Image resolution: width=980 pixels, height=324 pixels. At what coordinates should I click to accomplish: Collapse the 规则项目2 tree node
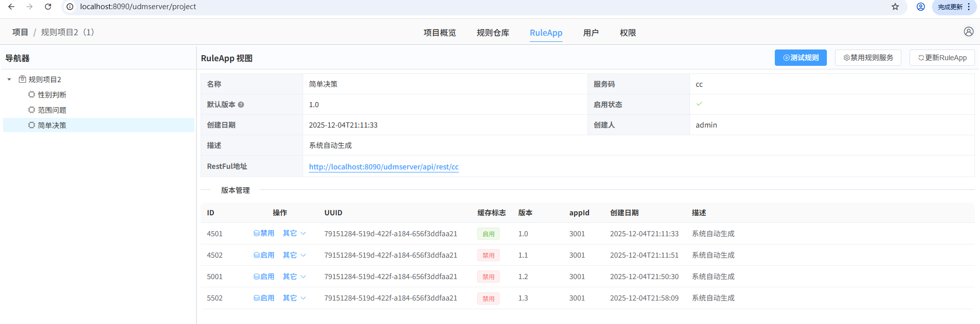click(x=9, y=80)
